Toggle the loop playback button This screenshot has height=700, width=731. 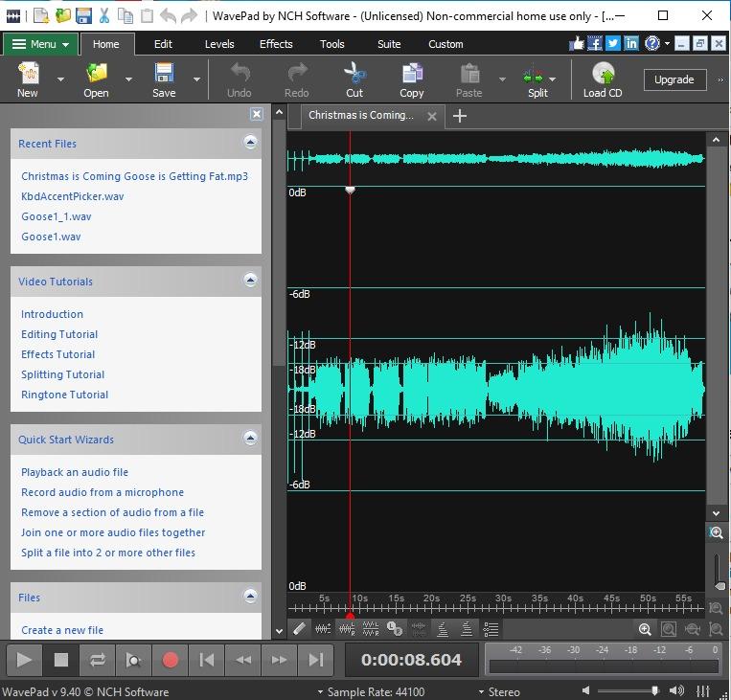pyautogui.click(x=98, y=660)
